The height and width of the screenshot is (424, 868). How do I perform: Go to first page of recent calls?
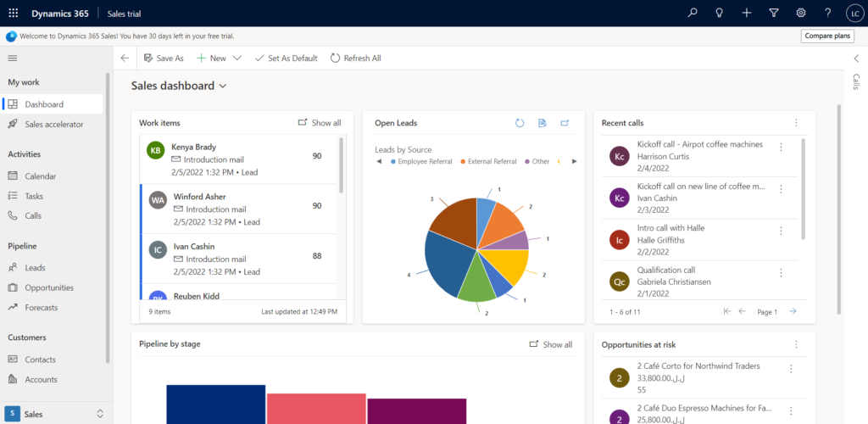click(726, 311)
